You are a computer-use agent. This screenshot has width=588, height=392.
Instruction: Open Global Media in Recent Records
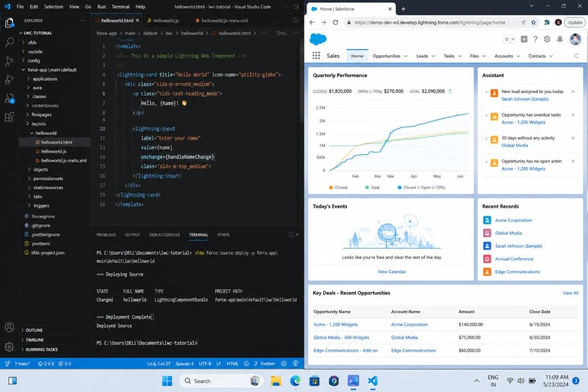click(508, 233)
